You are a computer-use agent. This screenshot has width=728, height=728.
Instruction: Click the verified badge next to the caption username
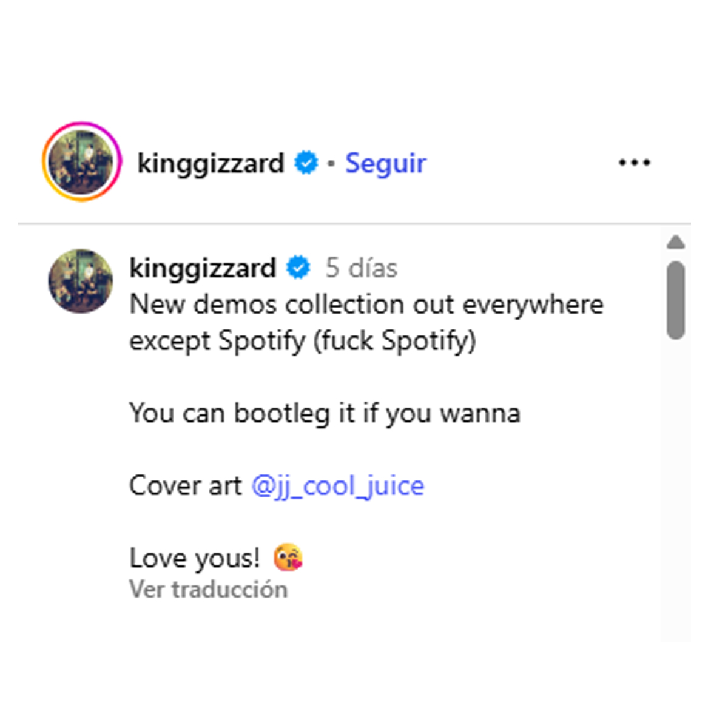tap(298, 268)
